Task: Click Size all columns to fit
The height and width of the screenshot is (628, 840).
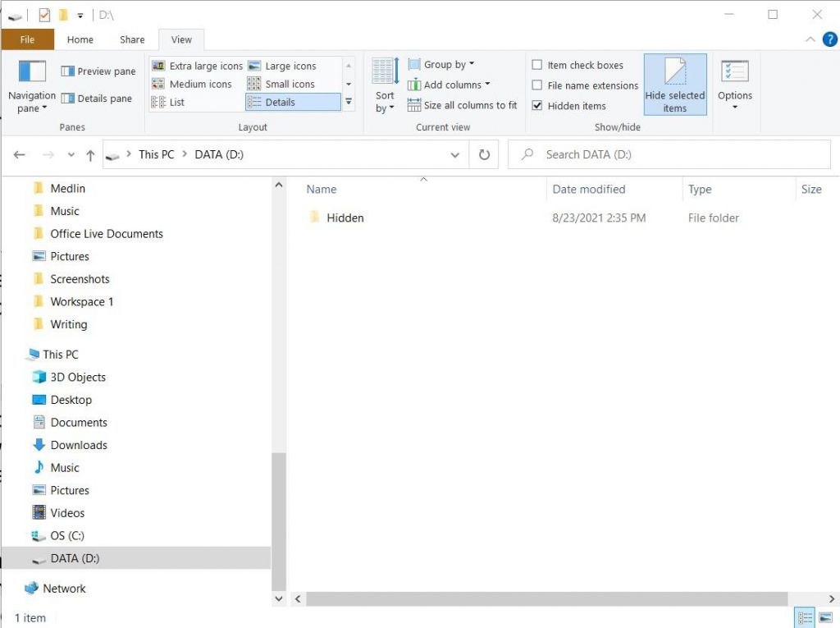Action: click(x=462, y=105)
